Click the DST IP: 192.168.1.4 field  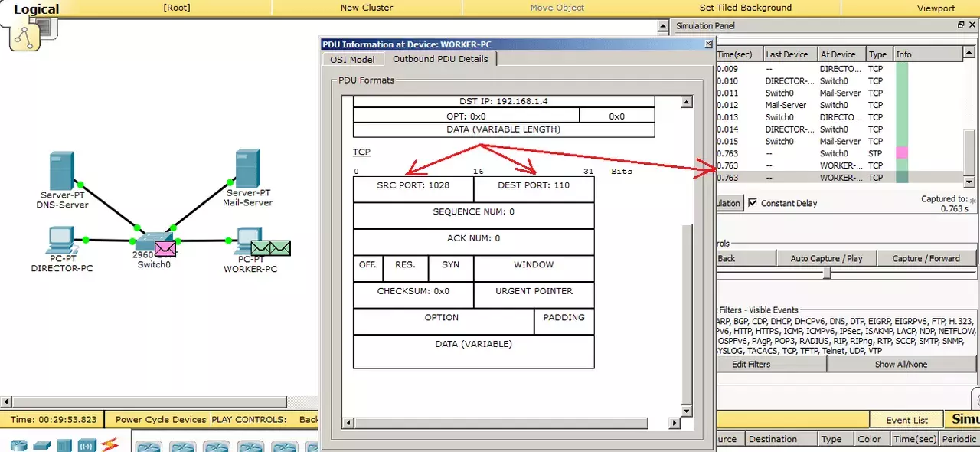[x=504, y=101]
